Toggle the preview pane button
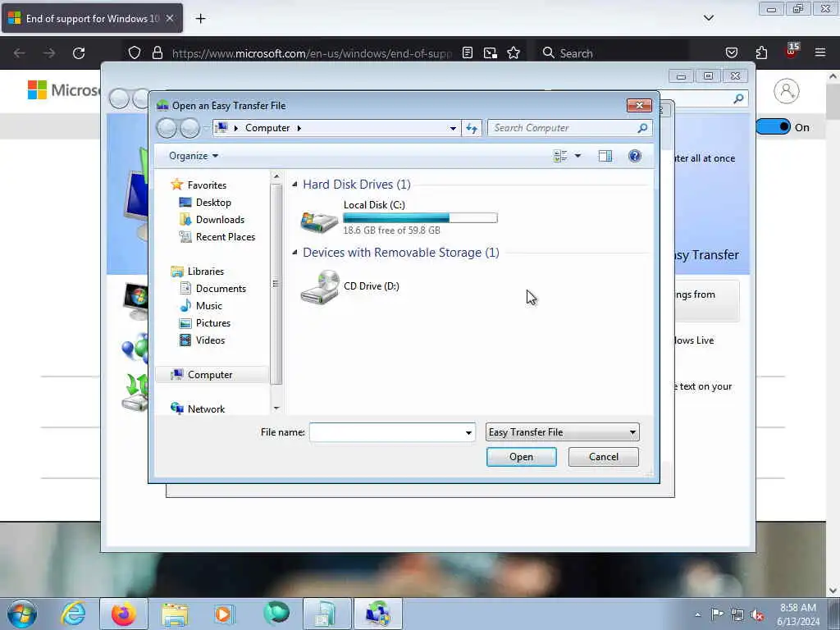Viewport: 840px width, 630px height. (x=605, y=156)
